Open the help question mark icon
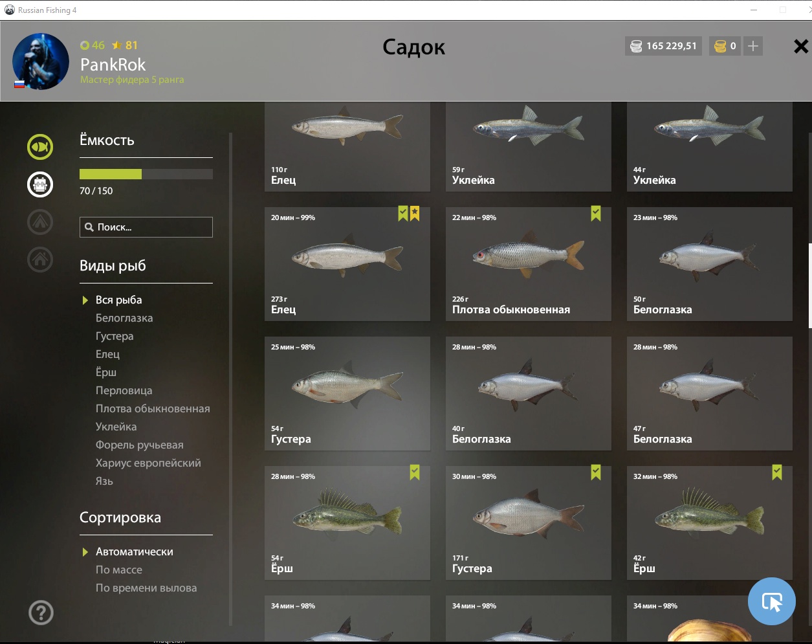Screen dimensions: 812x644 [41, 612]
